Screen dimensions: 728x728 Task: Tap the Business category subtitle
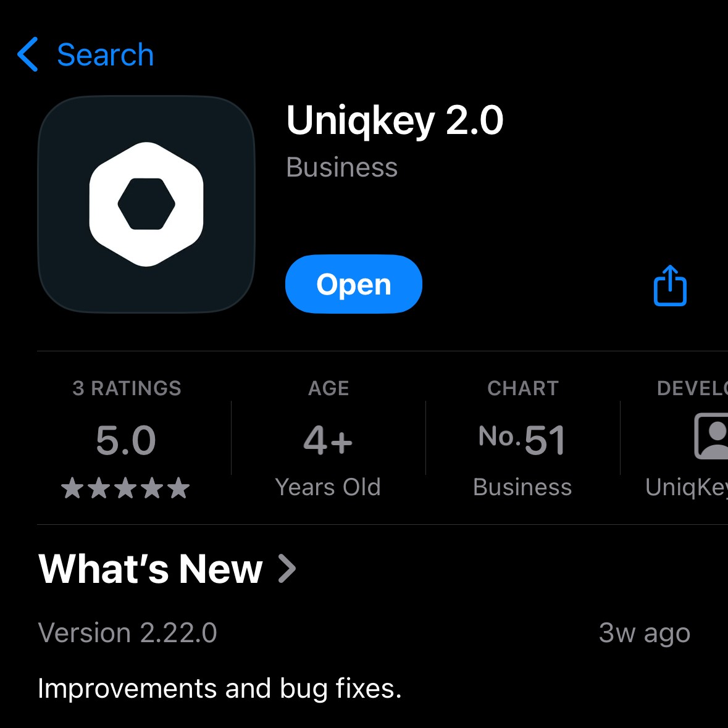pos(341,167)
